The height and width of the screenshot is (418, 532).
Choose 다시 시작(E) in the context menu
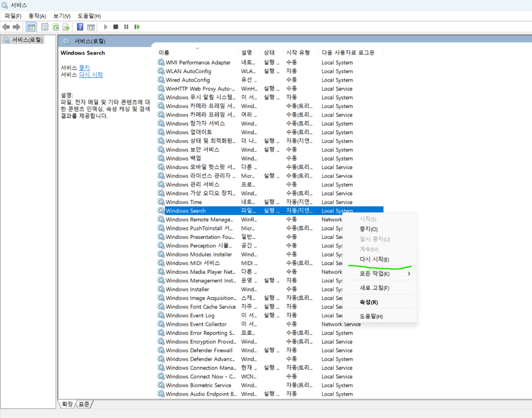[x=380, y=259]
